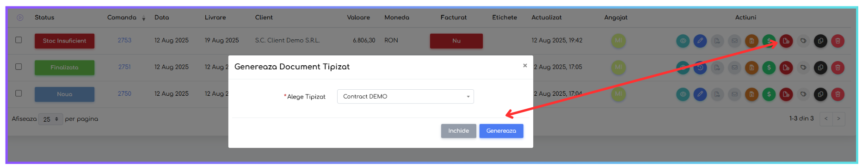Change the 25 per pagina selector
This screenshot has width=868, height=167.
(x=51, y=119)
